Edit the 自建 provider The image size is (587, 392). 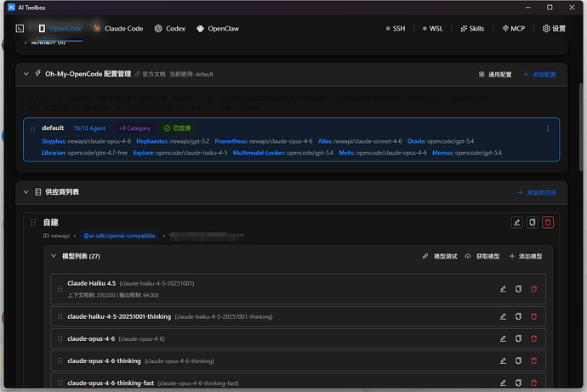517,223
